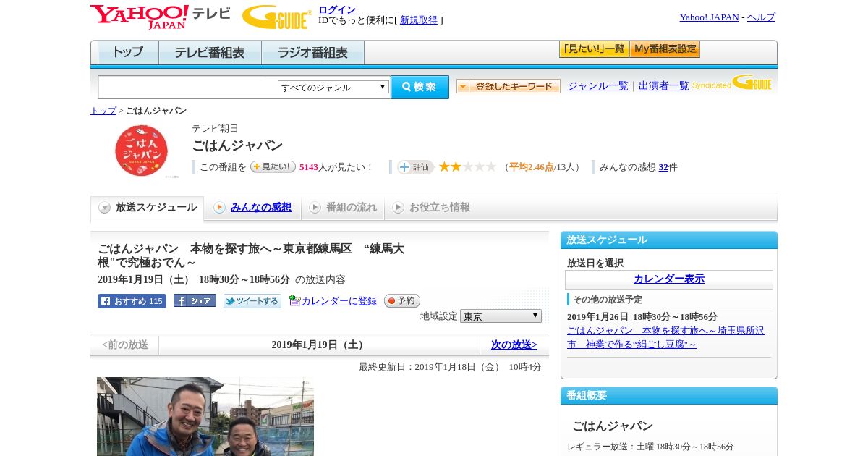The image size is (868, 456).
Task: Click the 放送スケジュール sidebar header
Action: pyautogui.click(x=669, y=240)
